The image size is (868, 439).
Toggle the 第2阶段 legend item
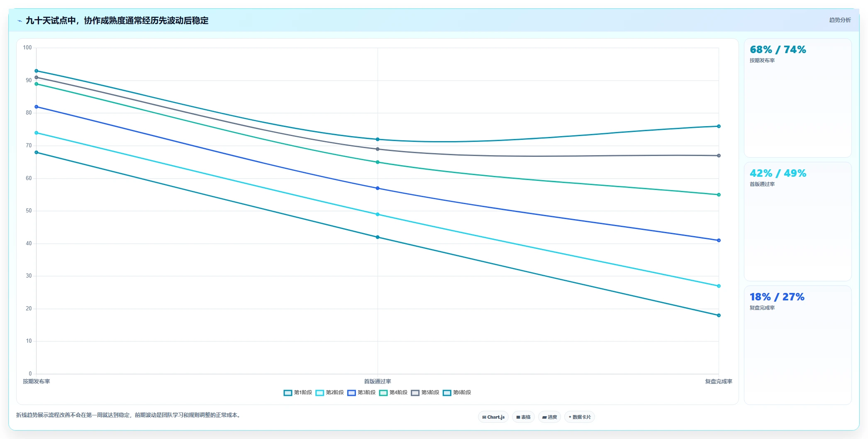329,393
